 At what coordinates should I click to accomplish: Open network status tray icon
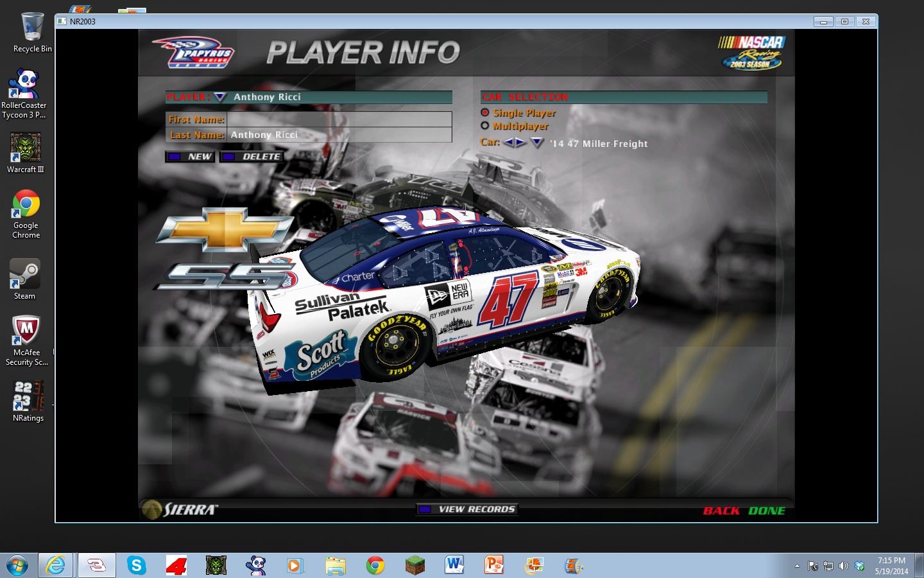(x=828, y=566)
